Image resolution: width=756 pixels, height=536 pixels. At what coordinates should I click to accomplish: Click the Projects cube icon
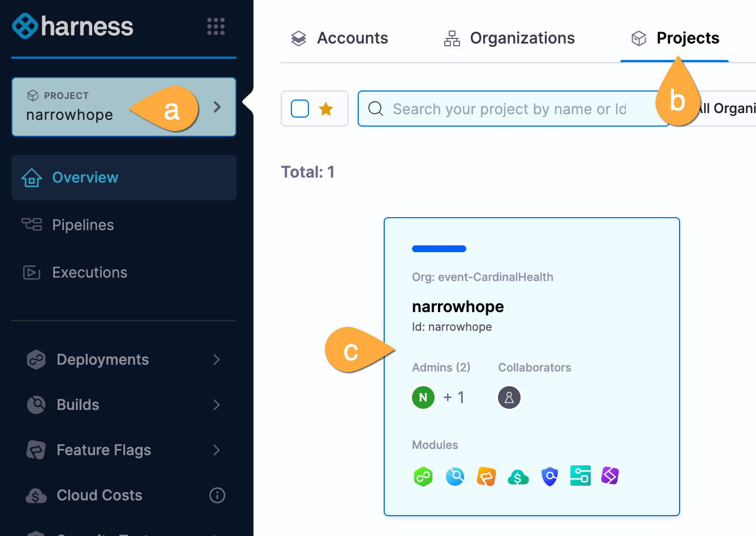[x=639, y=38]
